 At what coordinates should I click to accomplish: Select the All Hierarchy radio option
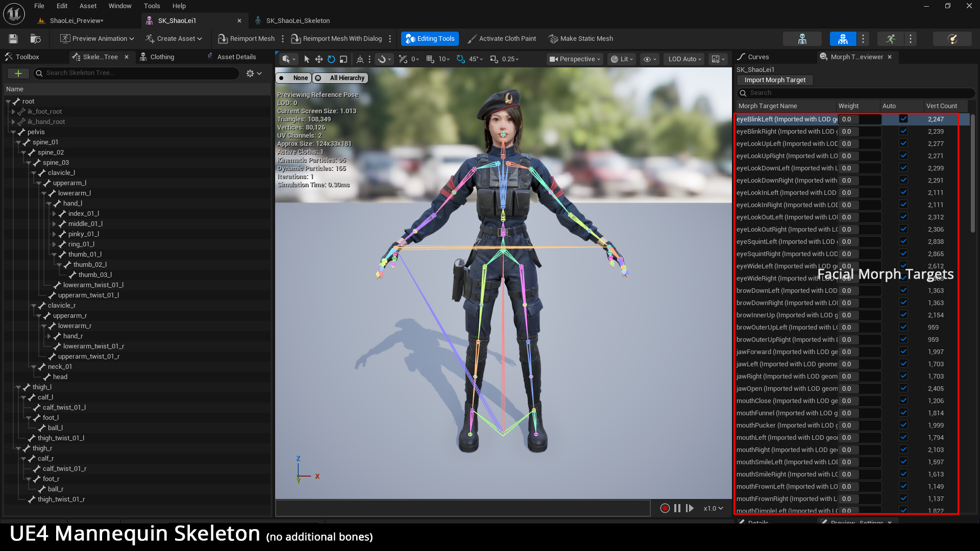pos(341,78)
